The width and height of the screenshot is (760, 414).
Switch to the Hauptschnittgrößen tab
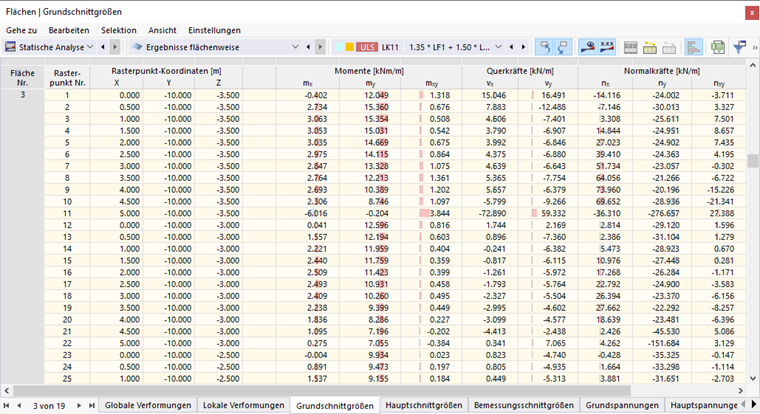[x=424, y=405]
